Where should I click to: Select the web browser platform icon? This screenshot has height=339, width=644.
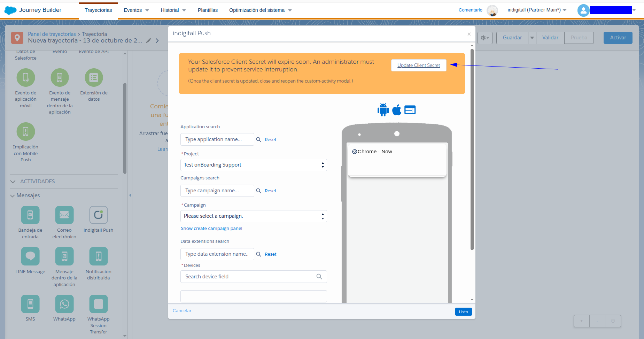(x=410, y=110)
